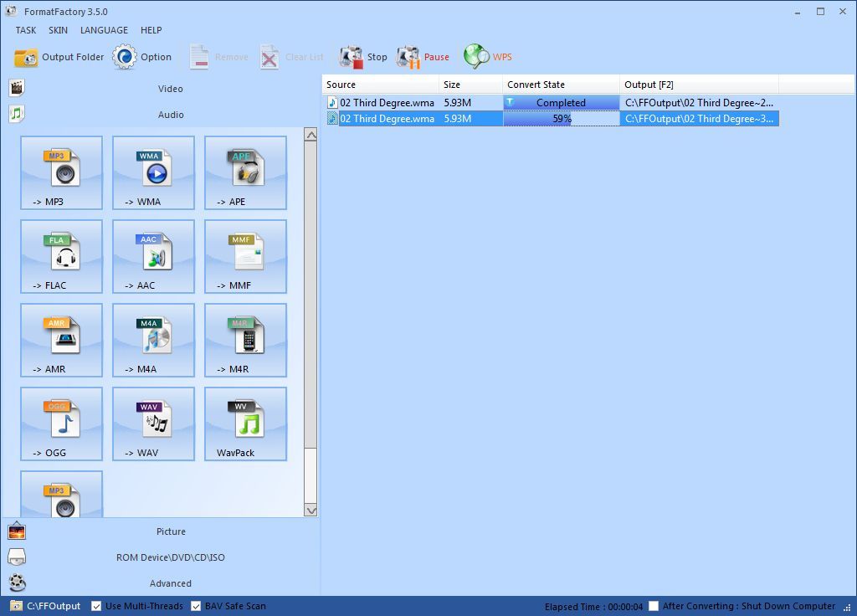Viewport: 857px width, 616px height.
Task: Click the 59% conversion progress bar
Action: [x=561, y=118]
